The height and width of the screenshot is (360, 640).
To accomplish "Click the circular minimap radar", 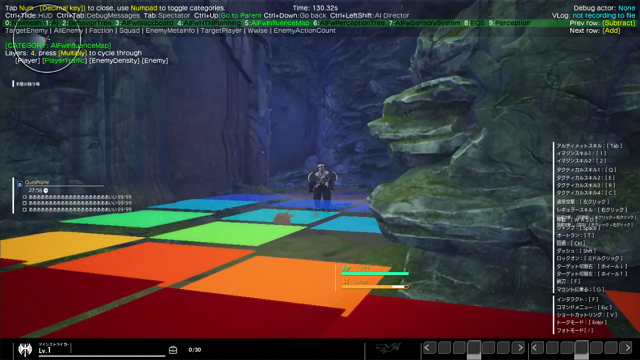I will (46, 39).
